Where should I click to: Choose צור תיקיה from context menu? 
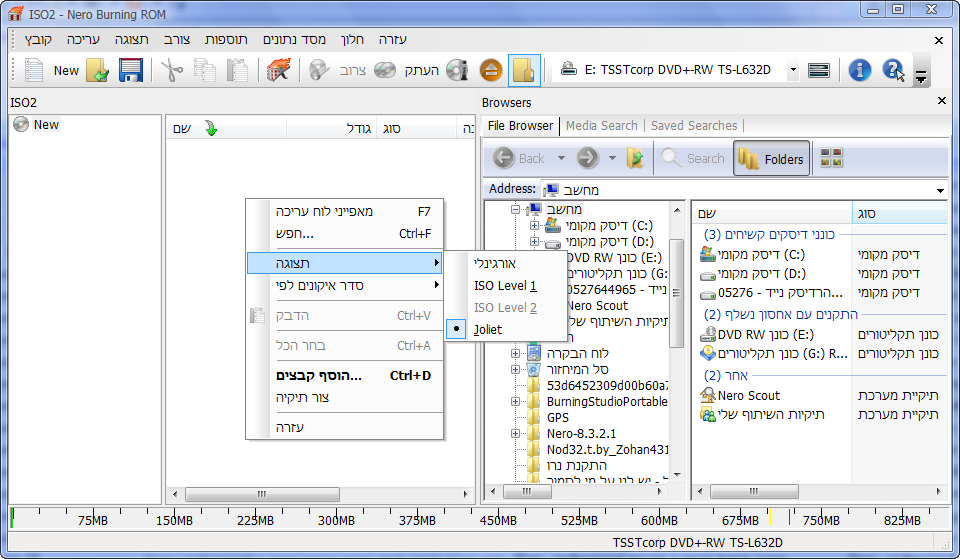[x=345, y=397]
